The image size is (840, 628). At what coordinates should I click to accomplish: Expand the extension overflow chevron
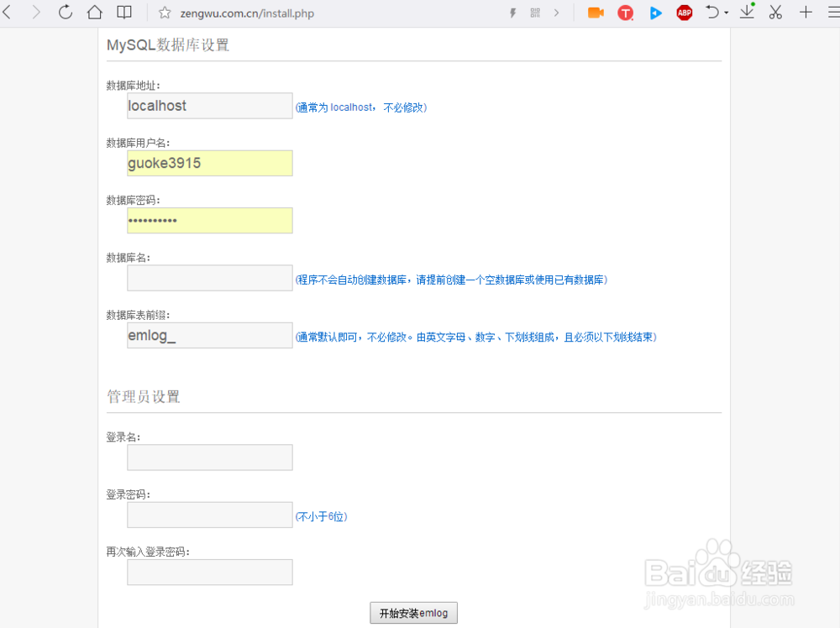[555, 13]
